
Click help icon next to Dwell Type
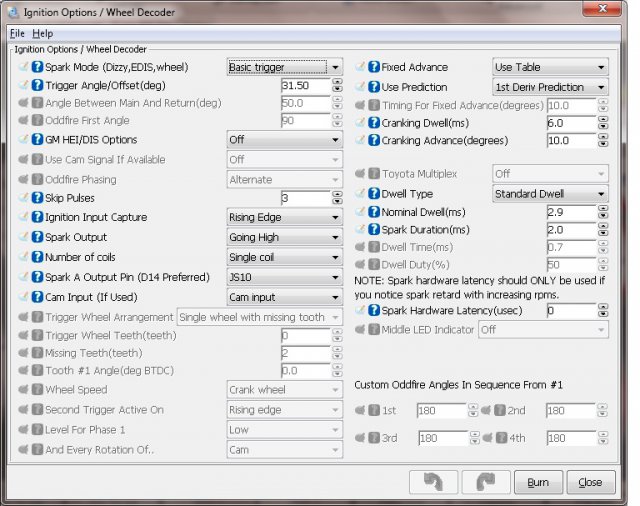click(x=373, y=194)
